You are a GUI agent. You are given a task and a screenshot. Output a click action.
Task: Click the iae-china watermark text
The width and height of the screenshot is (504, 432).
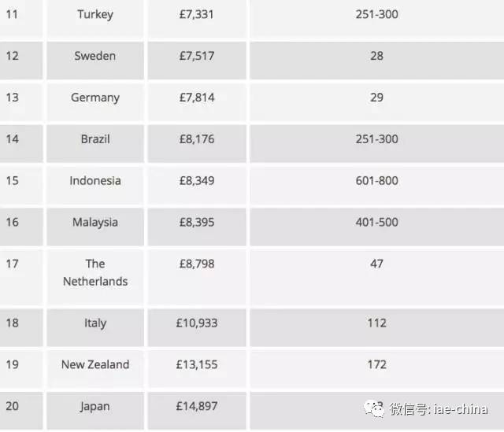click(439, 409)
